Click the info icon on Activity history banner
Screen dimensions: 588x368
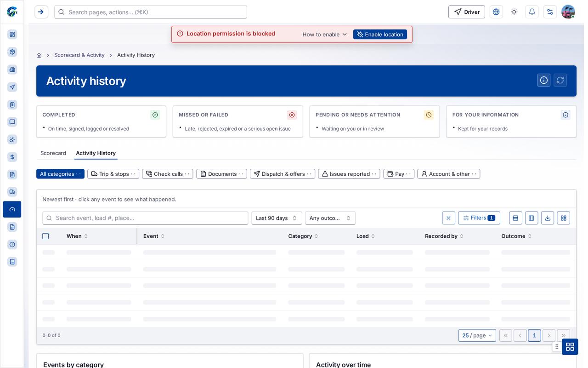(544, 80)
